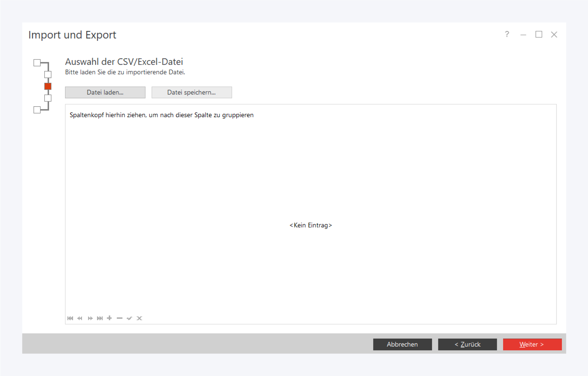Click Abbrechen to cancel the import
Viewport: 588px width, 376px height.
pos(402,344)
